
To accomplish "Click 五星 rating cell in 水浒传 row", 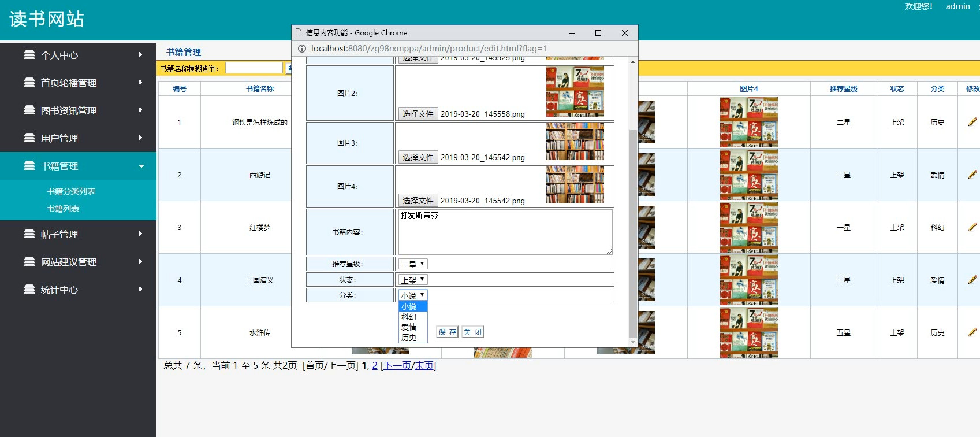I will coord(844,332).
